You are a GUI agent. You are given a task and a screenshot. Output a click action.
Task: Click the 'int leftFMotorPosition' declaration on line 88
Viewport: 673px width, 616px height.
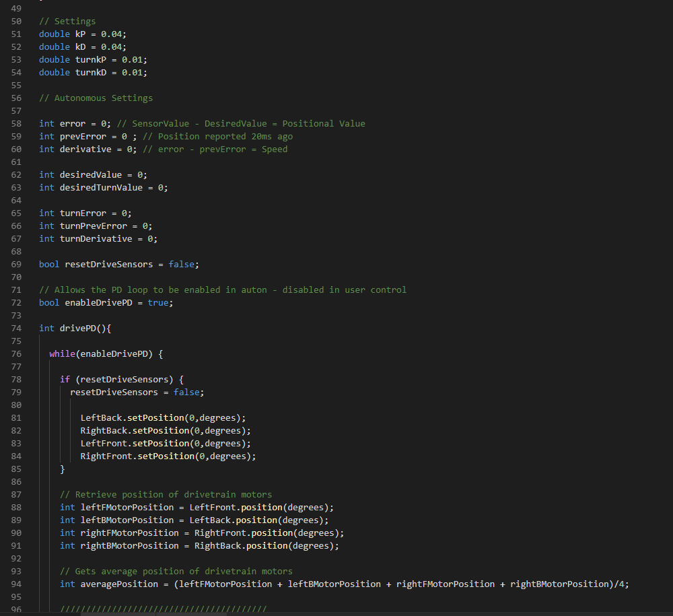116,508
